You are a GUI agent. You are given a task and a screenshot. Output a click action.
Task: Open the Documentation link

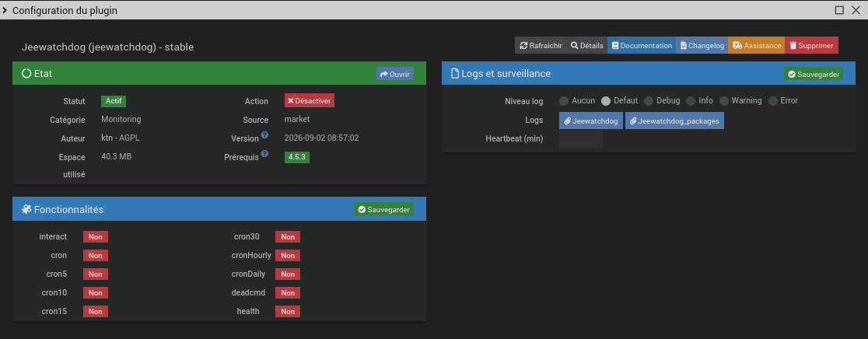(642, 45)
